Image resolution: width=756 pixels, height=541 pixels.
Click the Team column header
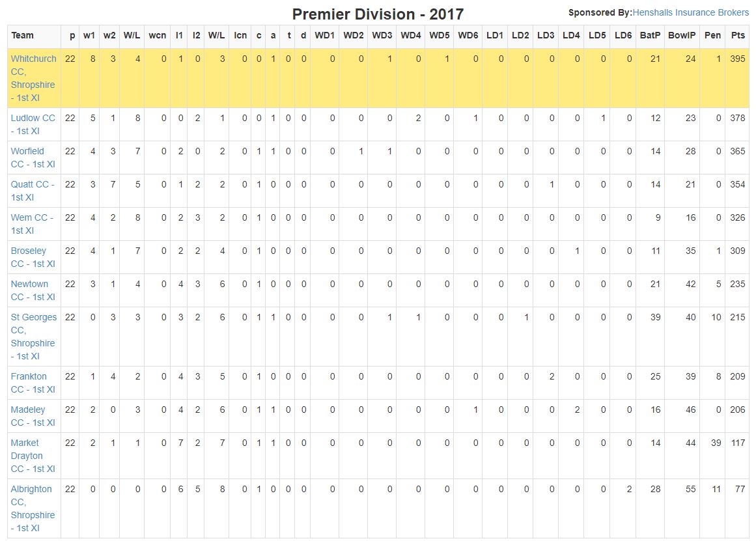23,35
